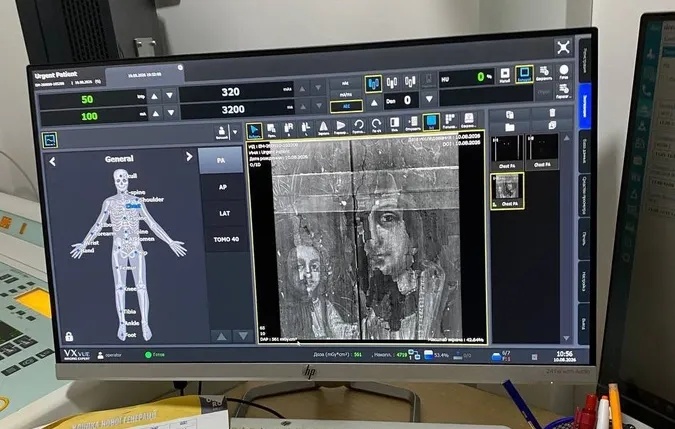Open the bottom right sidebar tab

(x=583, y=324)
